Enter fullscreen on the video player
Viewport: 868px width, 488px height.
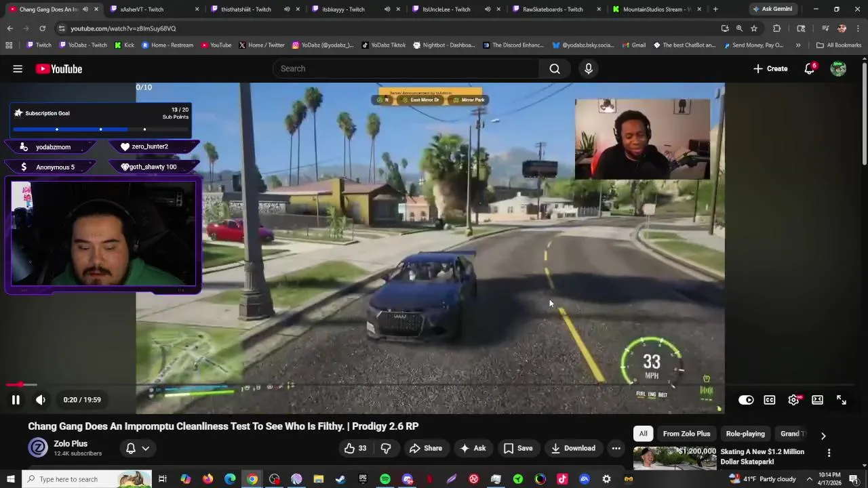[x=842, y=400]
